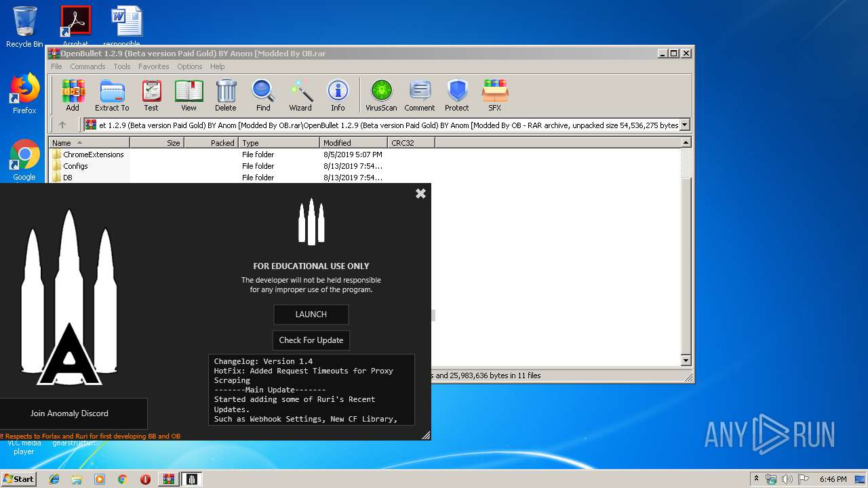Image resolution: width=868 pixels, height=488 pixels.
Task: Click the Add icon in WinRAR toolbar
Action: pos(73,96)
